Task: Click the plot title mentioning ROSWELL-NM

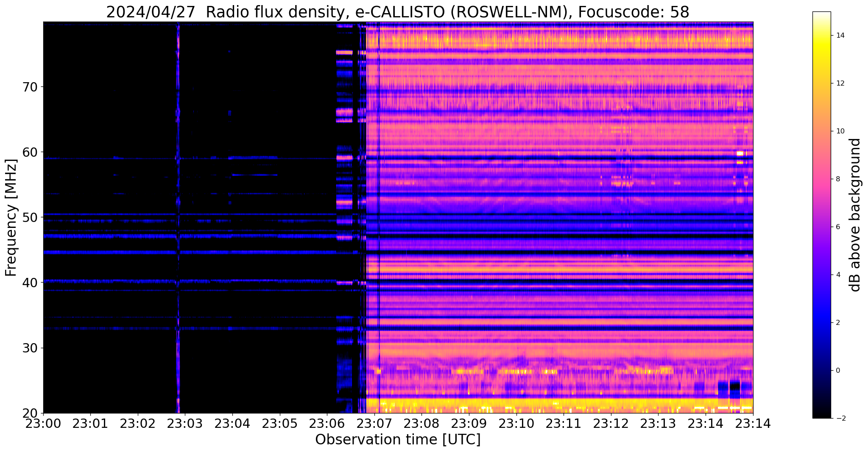Action: click(398, 12)
